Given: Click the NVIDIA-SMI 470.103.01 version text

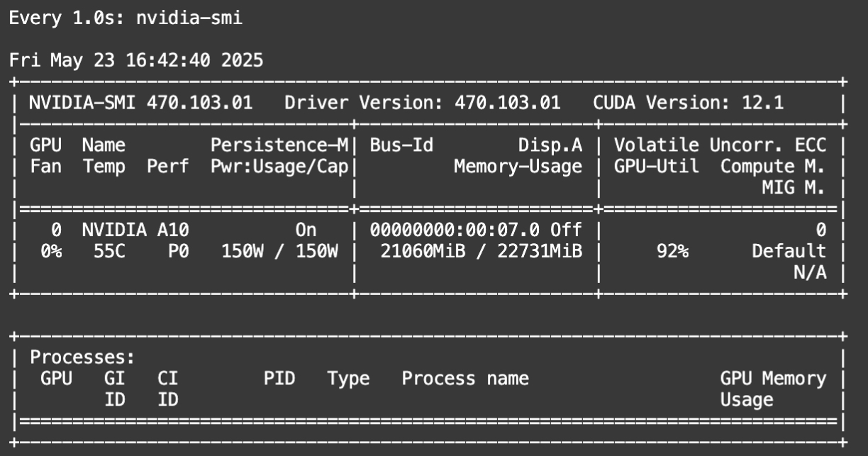Looking at the screenshot, I should [140, 103].
